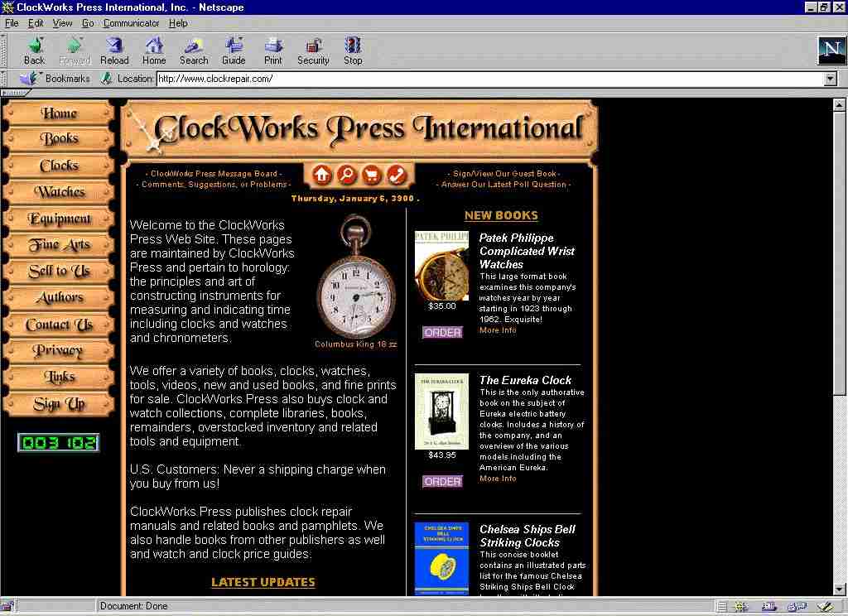Open the File menu
This screenshot has height=616, width=848.
pos(12,23)
